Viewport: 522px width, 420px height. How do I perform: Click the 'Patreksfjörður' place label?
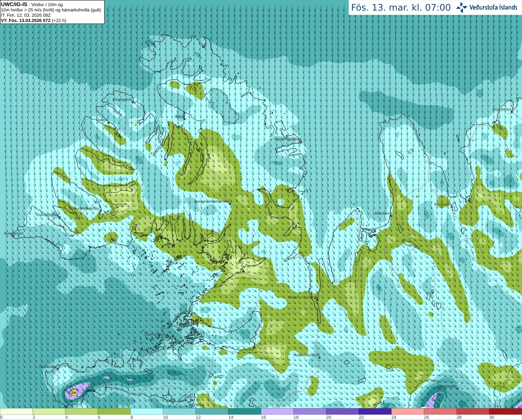[x=47, y=214]
